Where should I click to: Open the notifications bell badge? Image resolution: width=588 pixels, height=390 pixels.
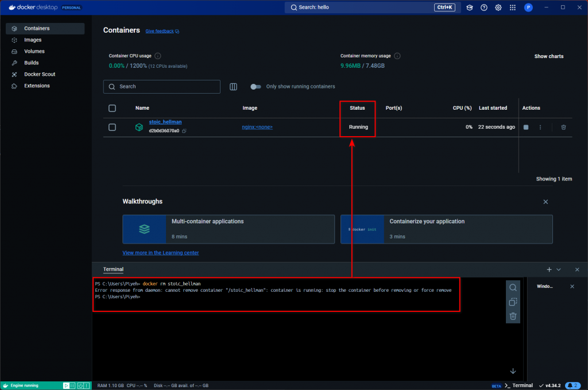click(x=572, y=385)
